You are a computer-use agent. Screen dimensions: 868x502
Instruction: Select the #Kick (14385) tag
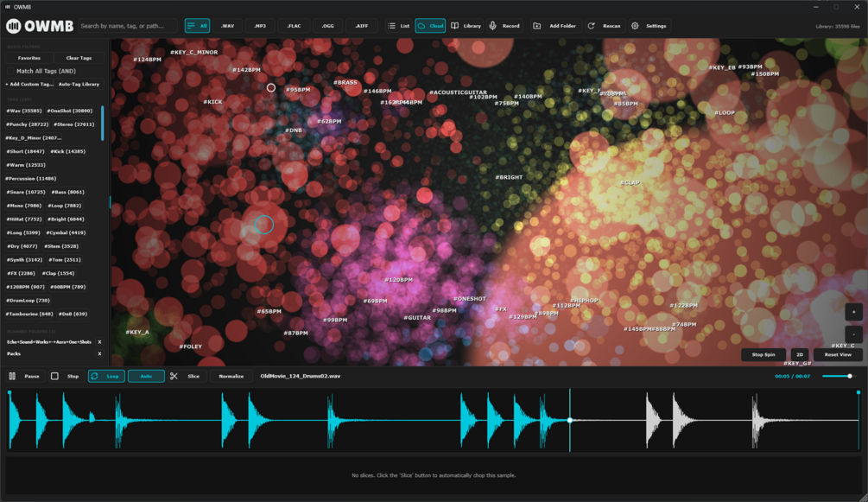point(68,151)
